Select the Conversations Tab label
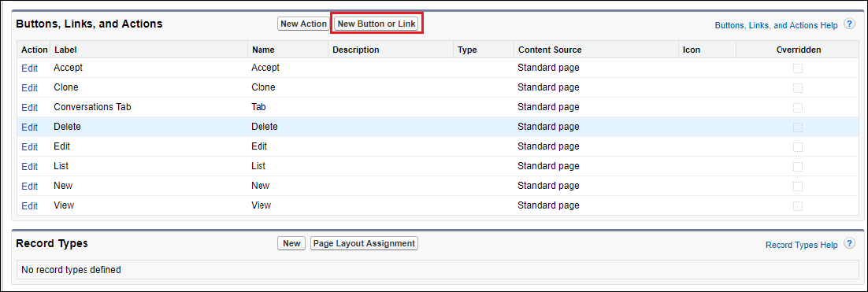The width and height of the screenshot is (868, 292). coord(92,107)
